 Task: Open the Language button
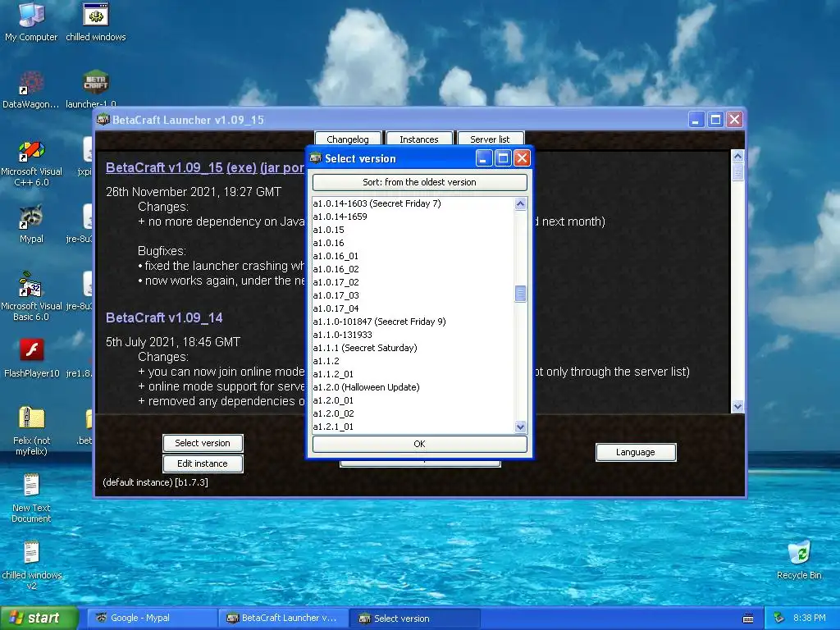636,452
